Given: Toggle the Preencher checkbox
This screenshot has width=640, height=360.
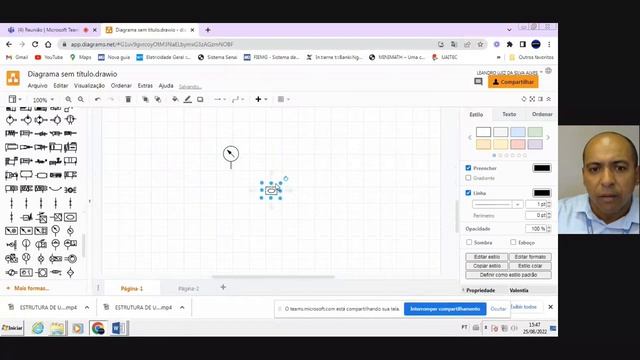Looking at the screenshot, I should 468,168.
